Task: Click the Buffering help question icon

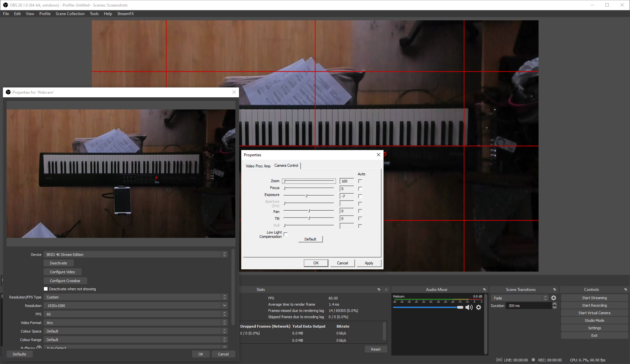Action: pos(39,348)
